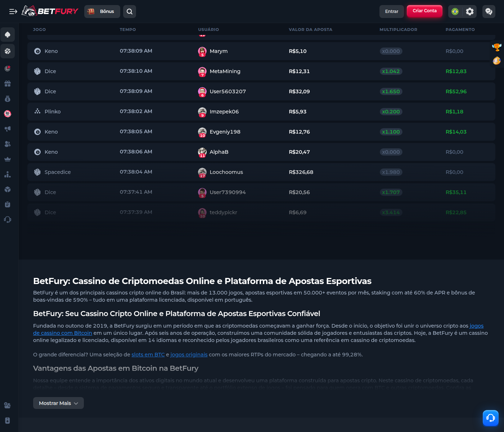
Task: Open the cube sidebar icon
Action: coord(8,189)
